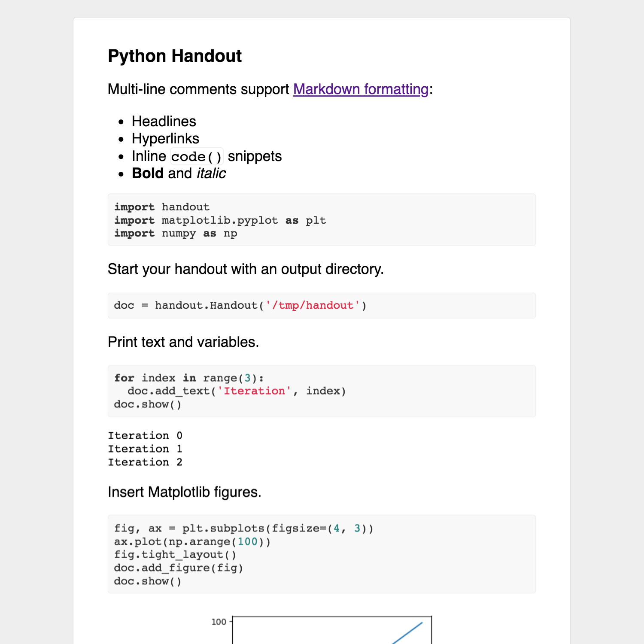Select the inline code() snippet

coord(197,157)
